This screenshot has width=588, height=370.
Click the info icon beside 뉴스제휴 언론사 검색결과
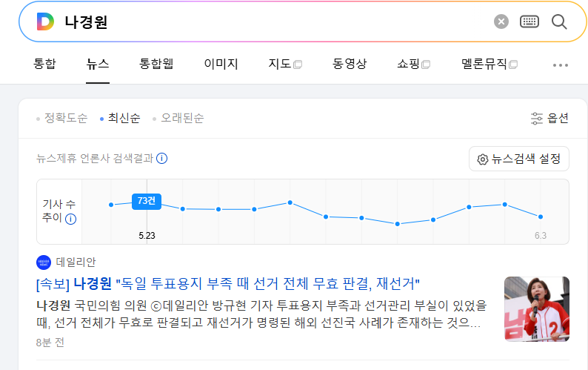coord(161,159)
